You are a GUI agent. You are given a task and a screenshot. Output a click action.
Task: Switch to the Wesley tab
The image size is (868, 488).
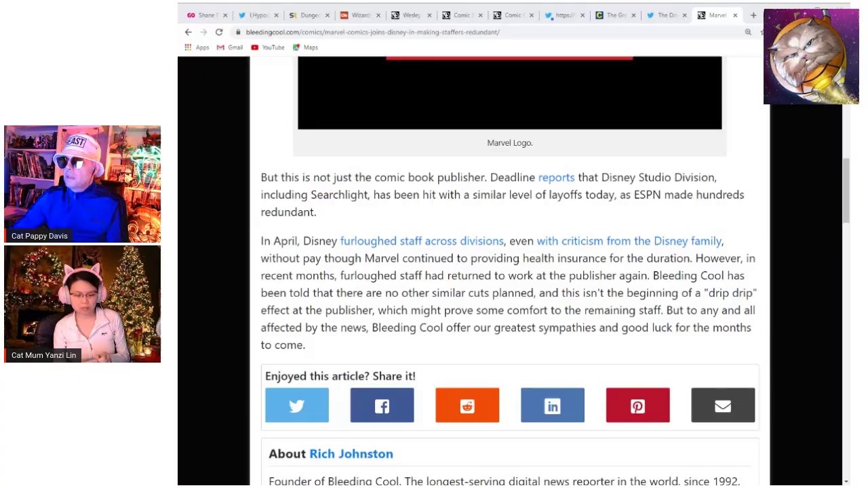coord(409,15)
